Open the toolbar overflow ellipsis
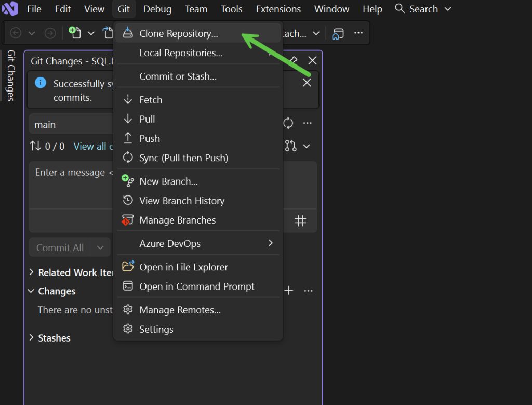 point(358,33)
